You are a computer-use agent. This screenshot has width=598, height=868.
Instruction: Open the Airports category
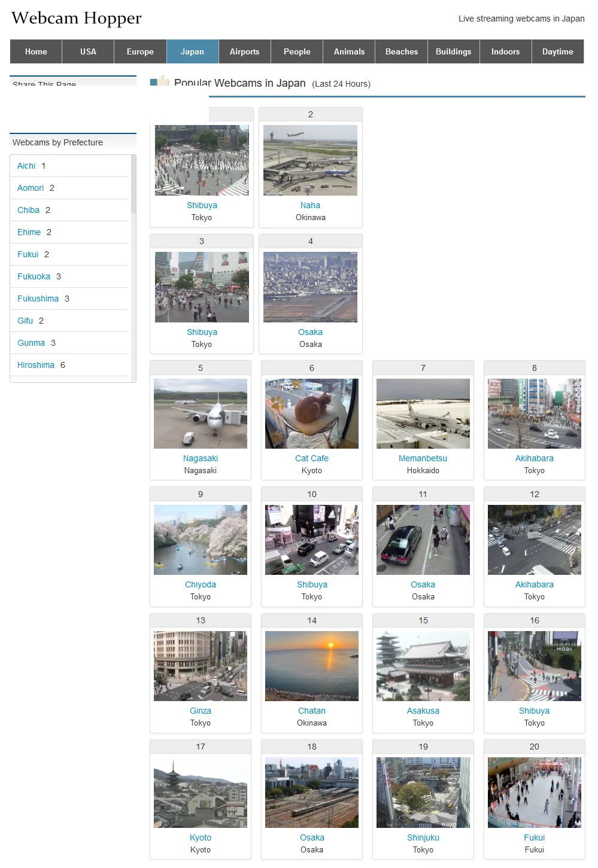(x=245, y=51)
